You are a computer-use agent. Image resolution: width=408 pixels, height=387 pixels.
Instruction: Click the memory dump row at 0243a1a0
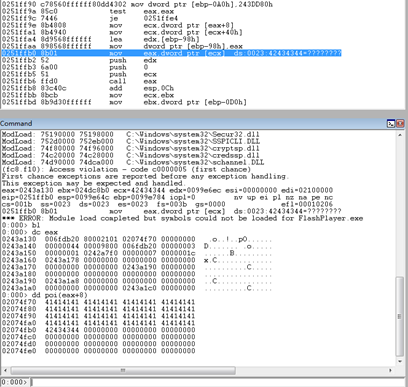coord(137,288)
